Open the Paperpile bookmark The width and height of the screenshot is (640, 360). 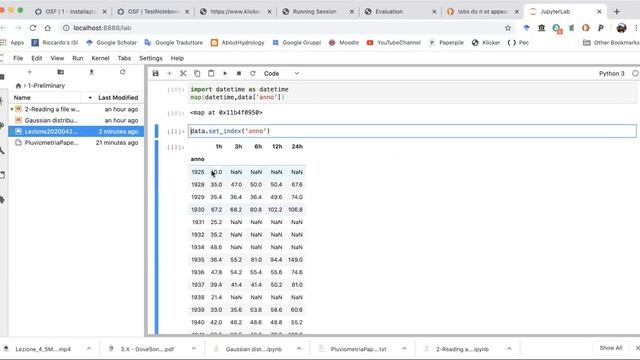(x=446, y=42)
